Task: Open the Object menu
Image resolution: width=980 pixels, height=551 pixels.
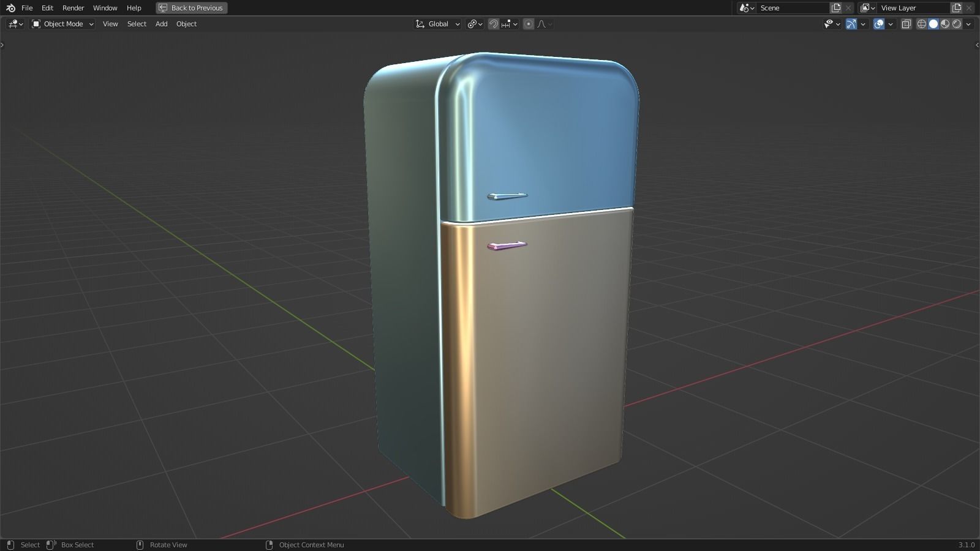Action: 186,24
